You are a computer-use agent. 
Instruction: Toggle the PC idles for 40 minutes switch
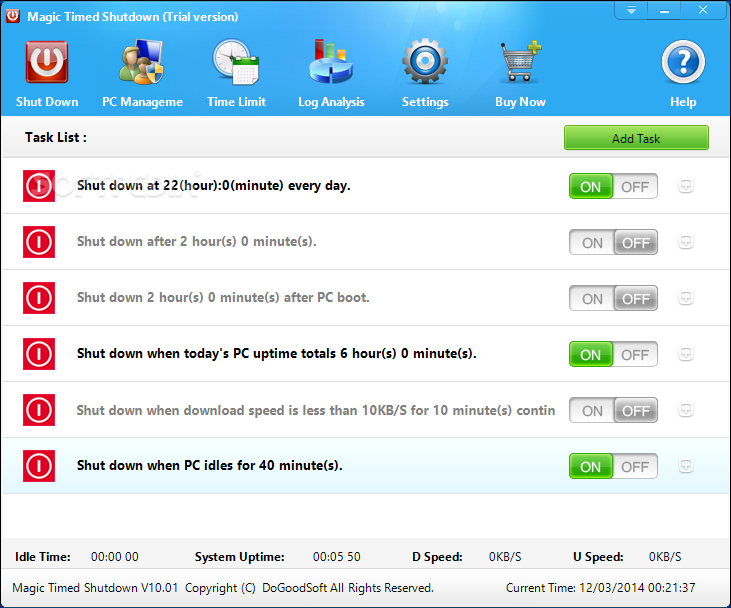coord(613,466)
